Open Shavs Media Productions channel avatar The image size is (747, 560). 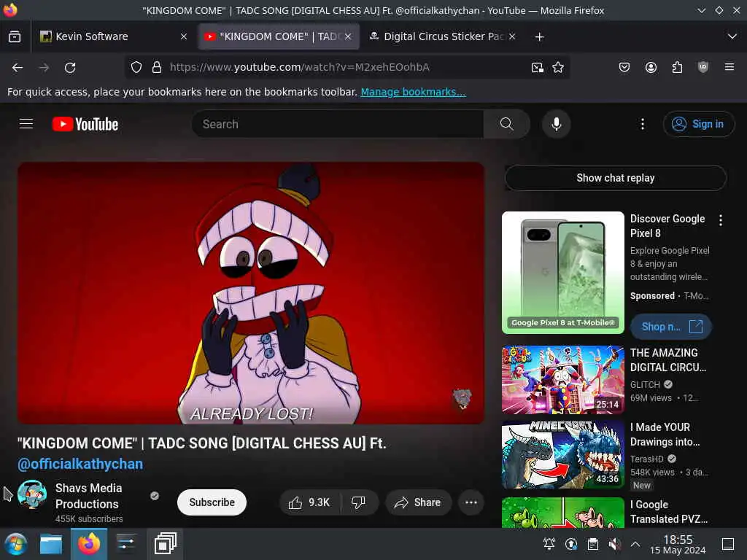(x=32, y=495)
